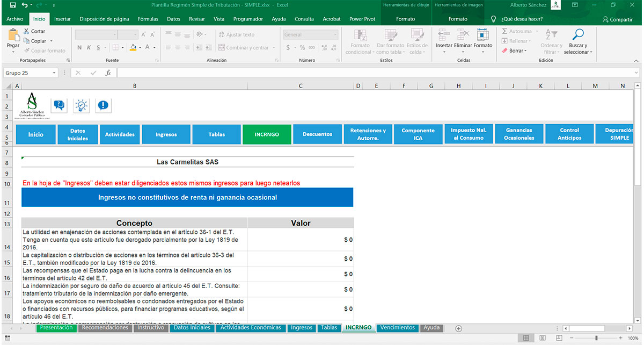Screen dimensions: 644x345
Task: Click the Borrar eraser button
Action: tap(514, 51)
